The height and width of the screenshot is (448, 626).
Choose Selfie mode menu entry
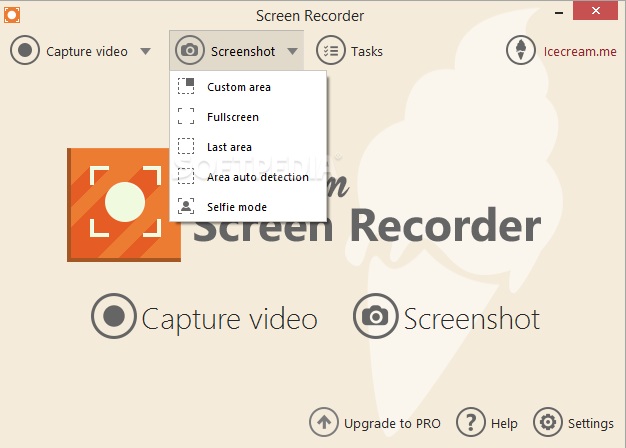[248, 206]
